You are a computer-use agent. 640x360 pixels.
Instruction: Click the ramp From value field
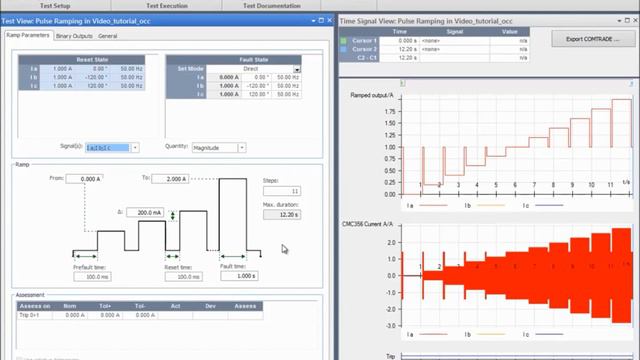pyautogui.click(x=84, y=179)
